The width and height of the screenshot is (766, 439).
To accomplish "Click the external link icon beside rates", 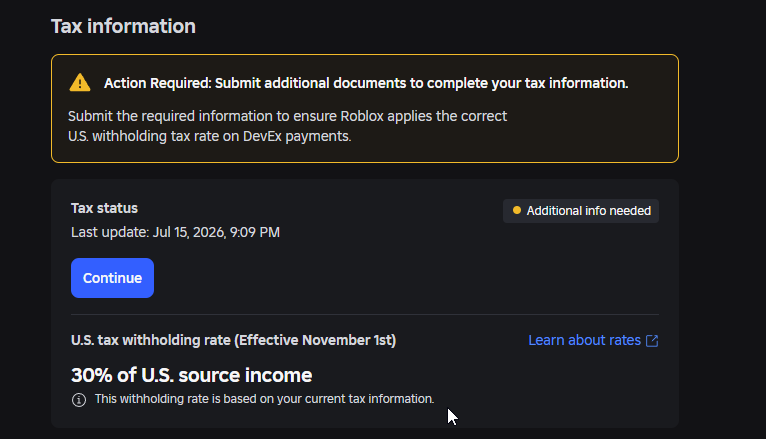I will 652,341.
